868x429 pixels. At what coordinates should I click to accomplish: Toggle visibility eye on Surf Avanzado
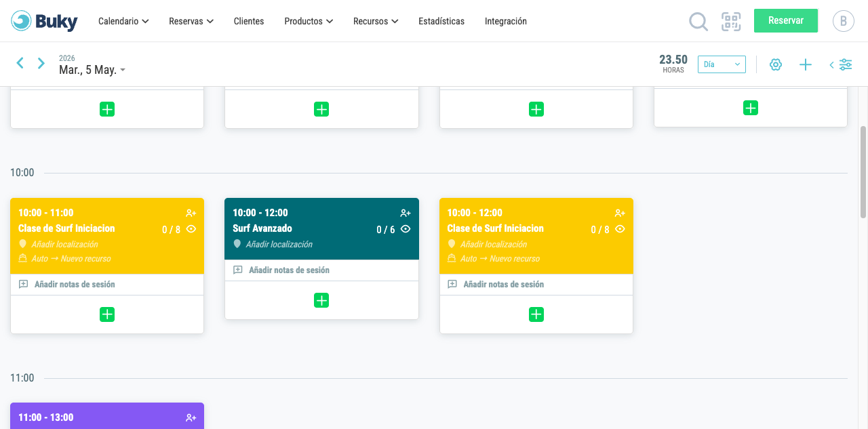[406, 229]
